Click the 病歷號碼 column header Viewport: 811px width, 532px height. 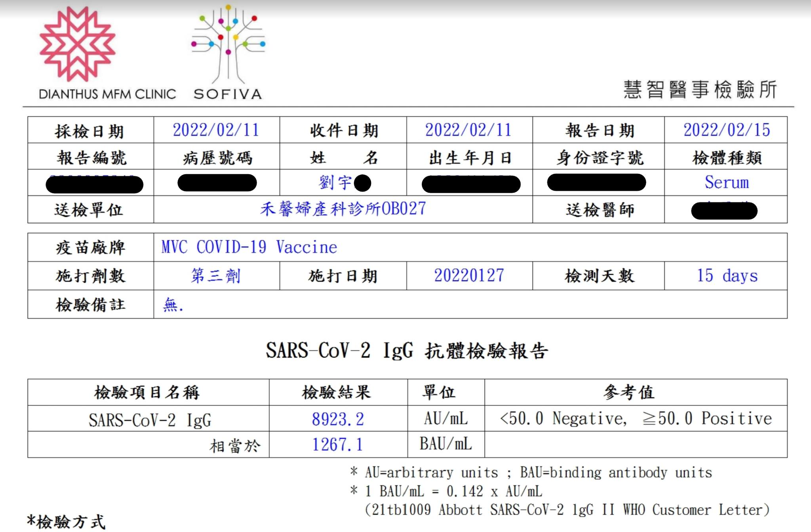[x=217, y=157]
